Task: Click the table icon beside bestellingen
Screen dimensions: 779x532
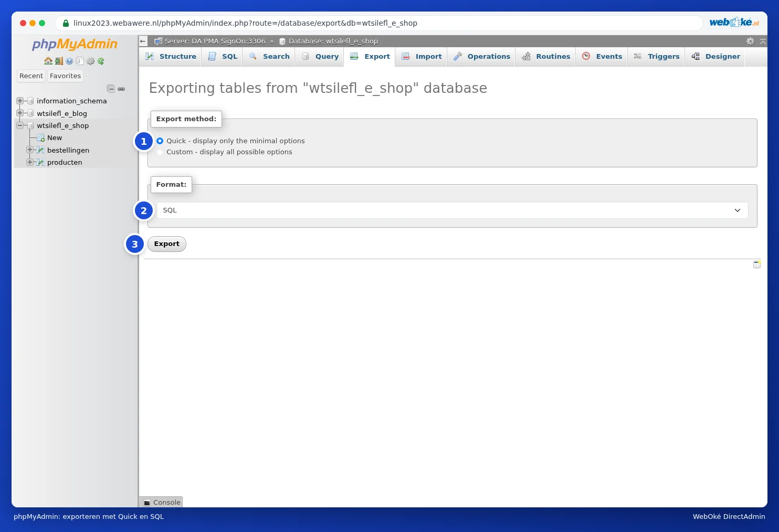Action: 40,150
